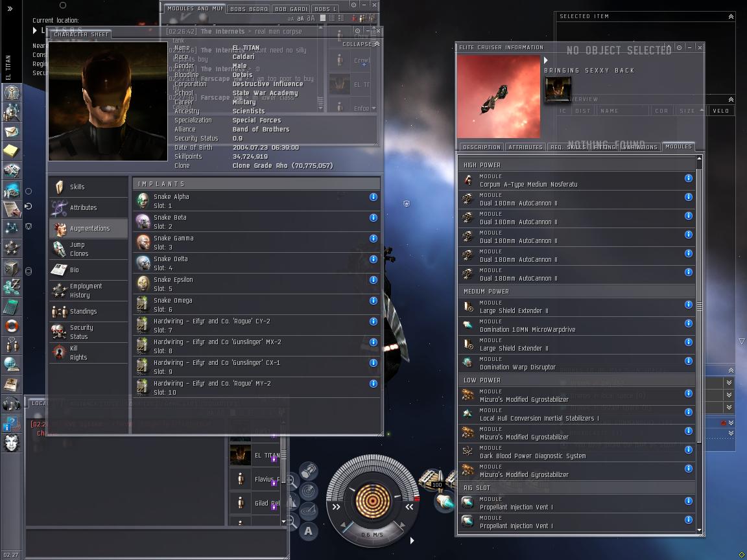Show info for Domination 10MN MicroWarpdrive
The height and width of the screenshot is (560, 747).
[x=689, y=323]
